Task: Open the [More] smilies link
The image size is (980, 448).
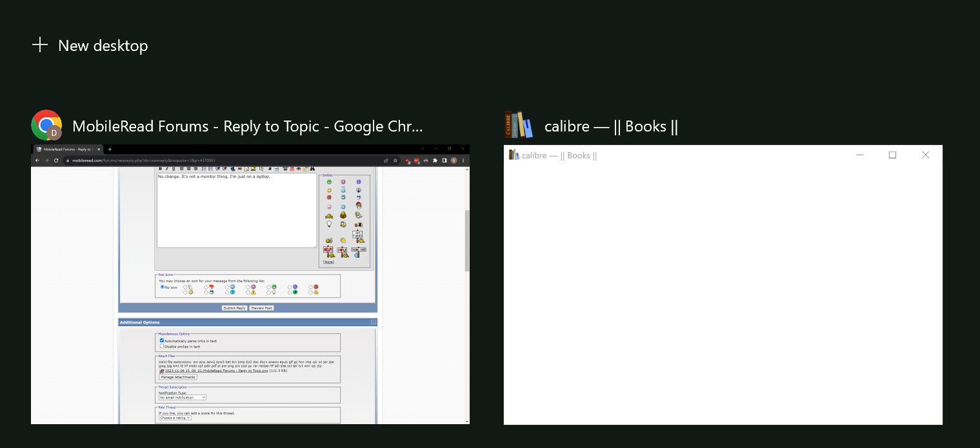Action: point(328,262)
